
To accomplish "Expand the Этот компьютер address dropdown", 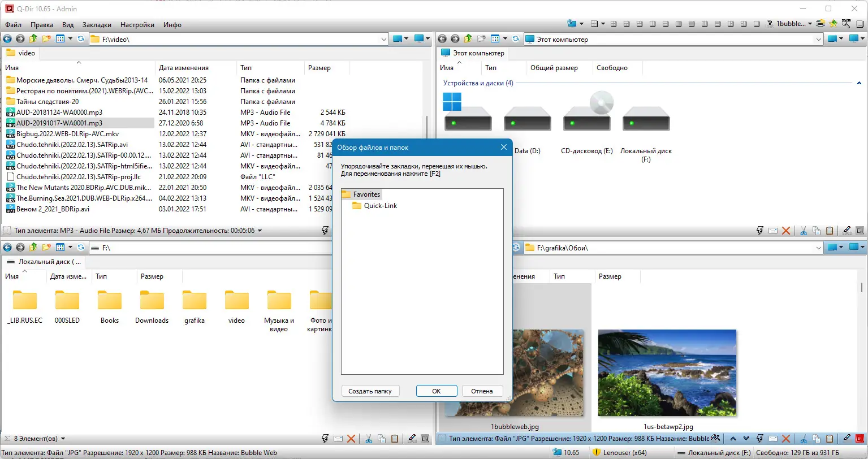I will coord(818,40).
